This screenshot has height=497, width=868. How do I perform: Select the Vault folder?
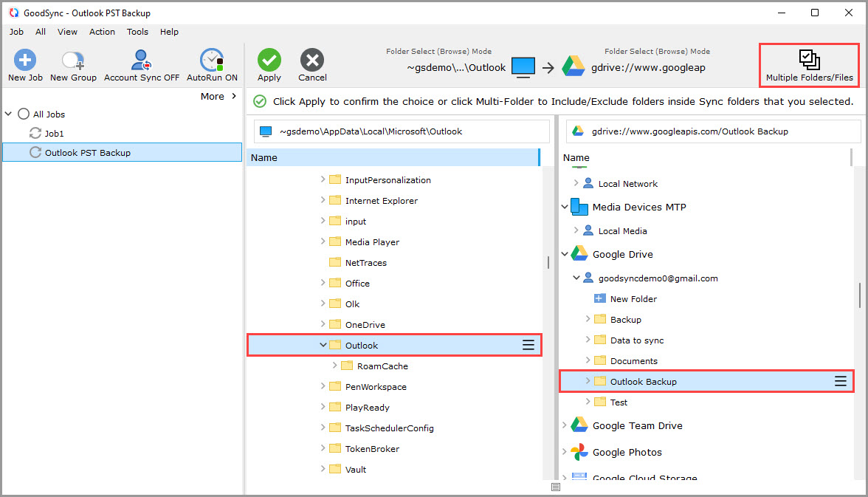(356, 469)
